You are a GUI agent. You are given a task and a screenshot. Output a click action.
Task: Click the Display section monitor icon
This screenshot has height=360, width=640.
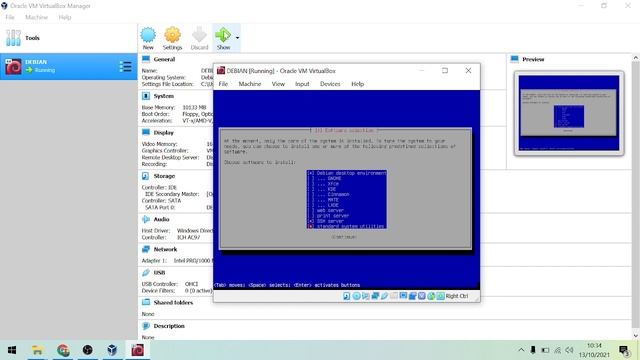point(146,132)
